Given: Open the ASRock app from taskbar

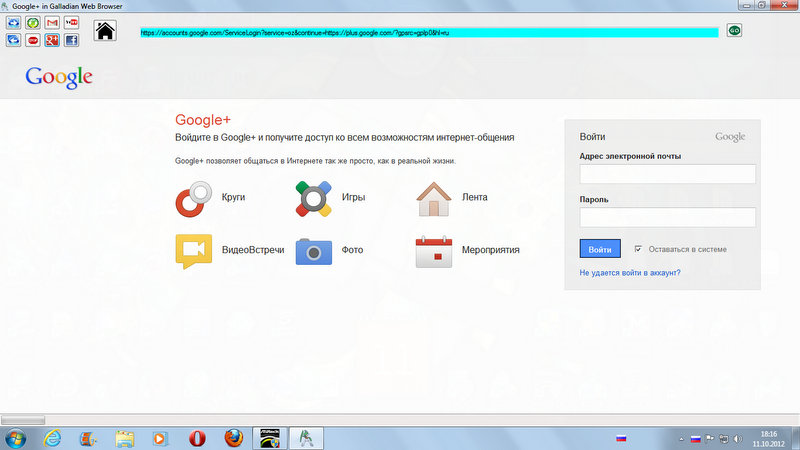Looking at the screenshot, I should (270, 438).
